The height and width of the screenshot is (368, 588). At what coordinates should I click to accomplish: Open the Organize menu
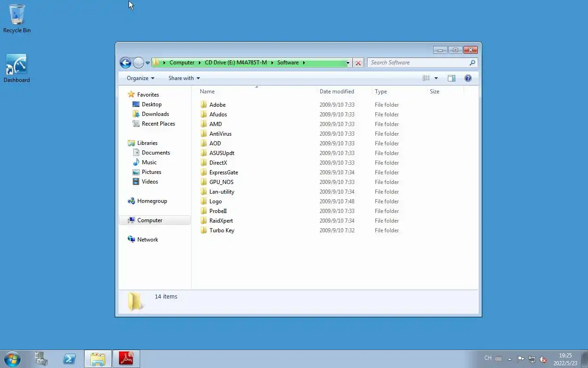coord(141,78)
